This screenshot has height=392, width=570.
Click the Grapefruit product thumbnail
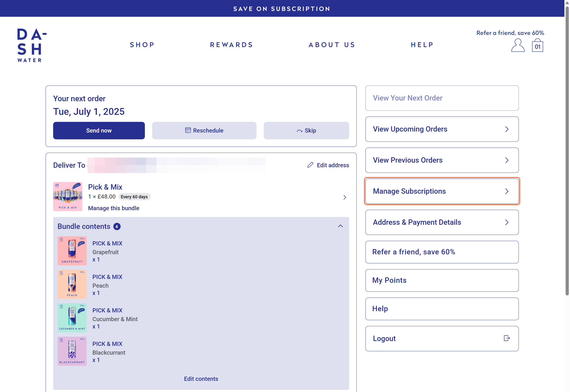coord(72,250)
